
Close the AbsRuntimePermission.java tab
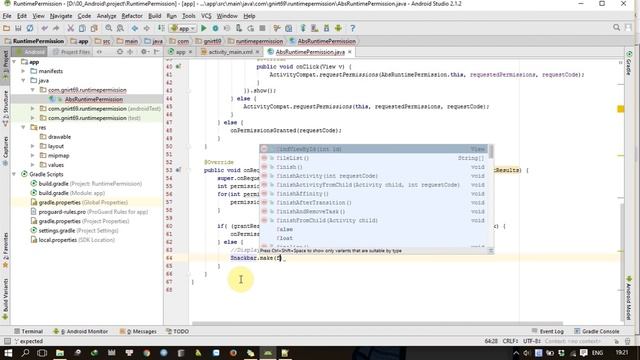coord(350,52)
